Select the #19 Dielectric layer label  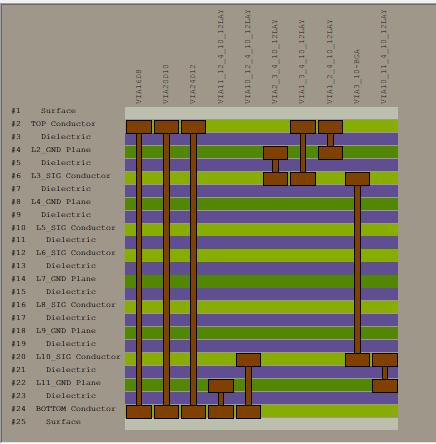[54, 344]
